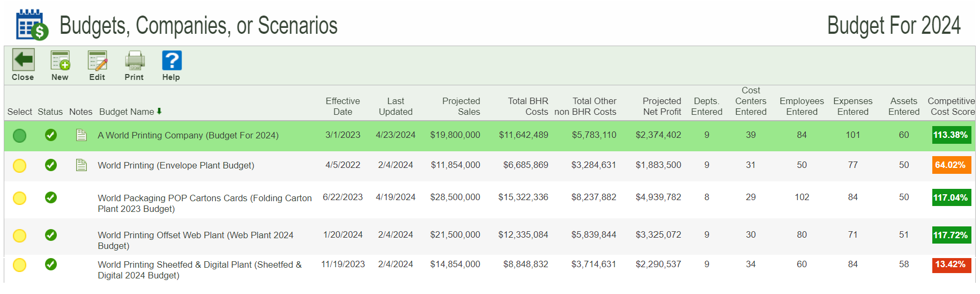Open notes icon for Envelope Plant Budget
This screenshot has height=294, width=980.
(81, 165)
